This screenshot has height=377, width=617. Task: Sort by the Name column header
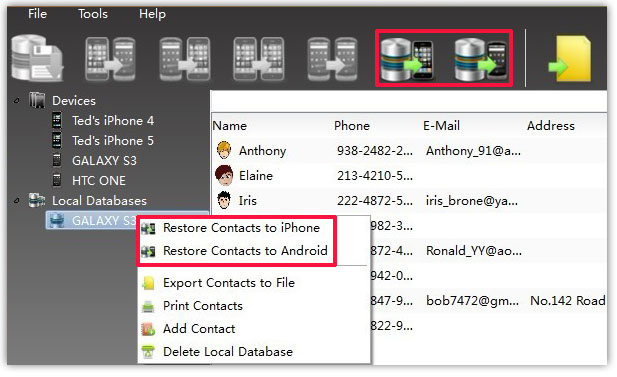click(x=230, y=126)
